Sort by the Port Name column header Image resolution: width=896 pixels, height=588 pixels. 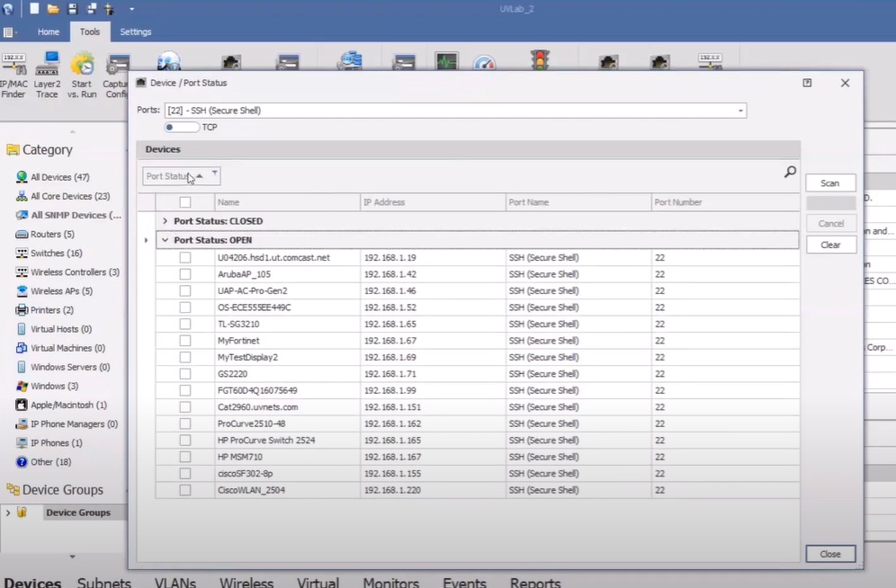[578, 202]
